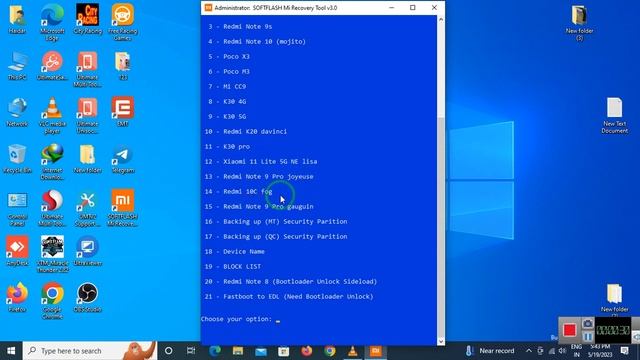This screenshot has height=360, width=640.
Task: Open Task View on the taskbar
Action: coord(191,351)
